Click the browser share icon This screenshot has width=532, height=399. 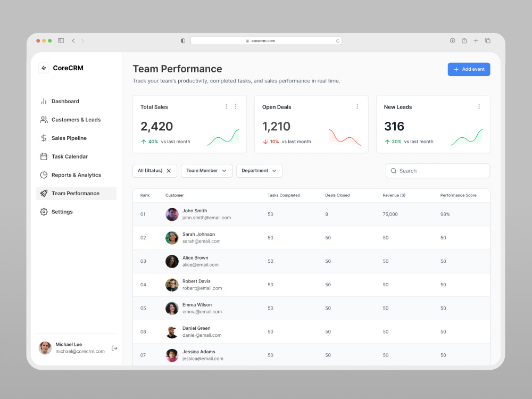click(x=464, y=41)
